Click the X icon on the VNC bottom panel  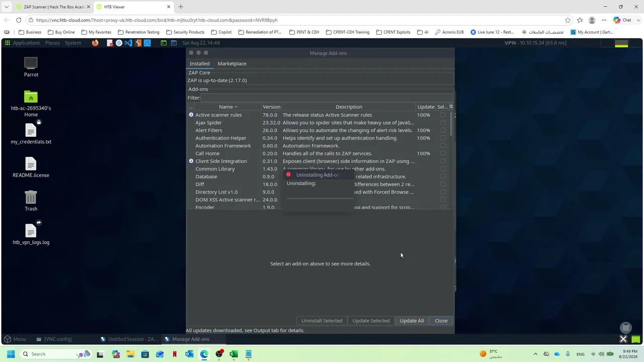click(623, 339)
